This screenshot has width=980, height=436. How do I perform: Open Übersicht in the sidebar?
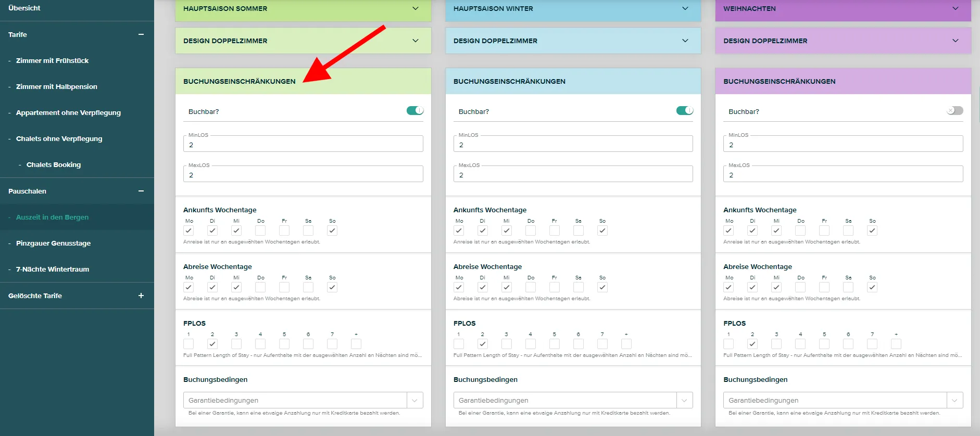pyautogui.click(x=24, y=8)
